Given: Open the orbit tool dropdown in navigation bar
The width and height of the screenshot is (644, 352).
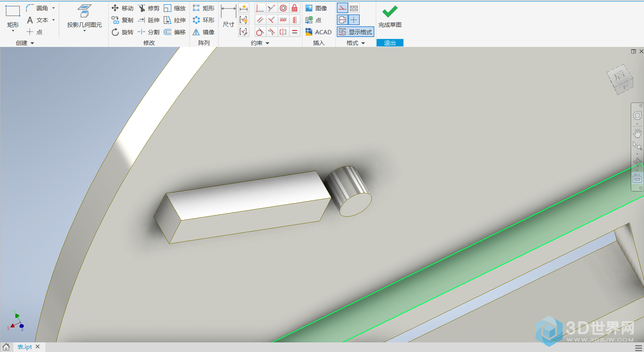Looking at the screenshot, I should 637,170.
